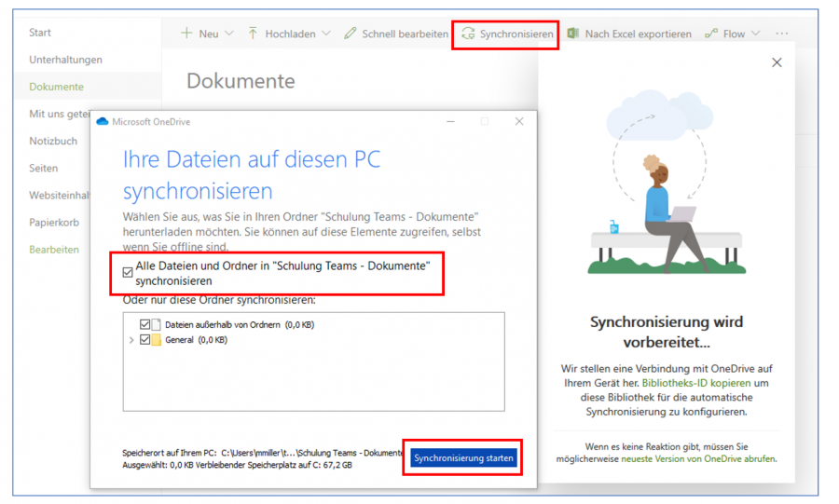839x504 pixels.
Task: Open the three-dot overflow menu in toolbar
Action: tap(782, 34)
